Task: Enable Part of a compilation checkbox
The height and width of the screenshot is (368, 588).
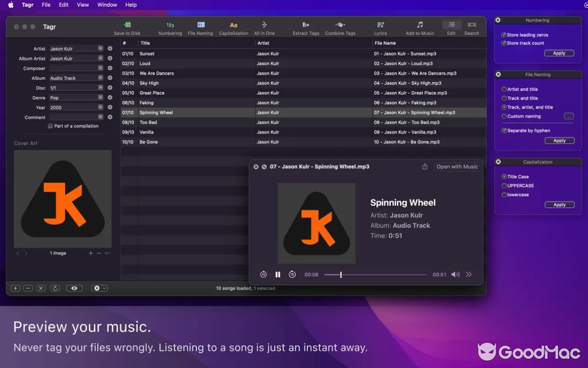Action: coord(51,126)
